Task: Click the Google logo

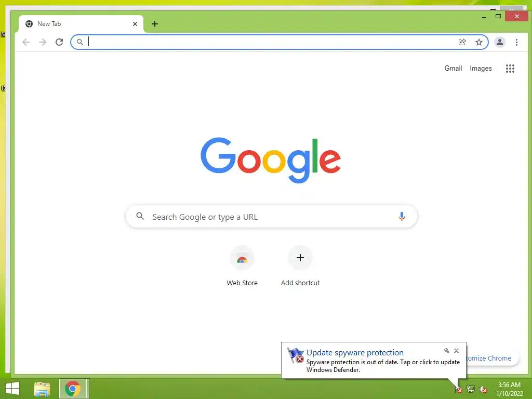Action: (270, 160)
